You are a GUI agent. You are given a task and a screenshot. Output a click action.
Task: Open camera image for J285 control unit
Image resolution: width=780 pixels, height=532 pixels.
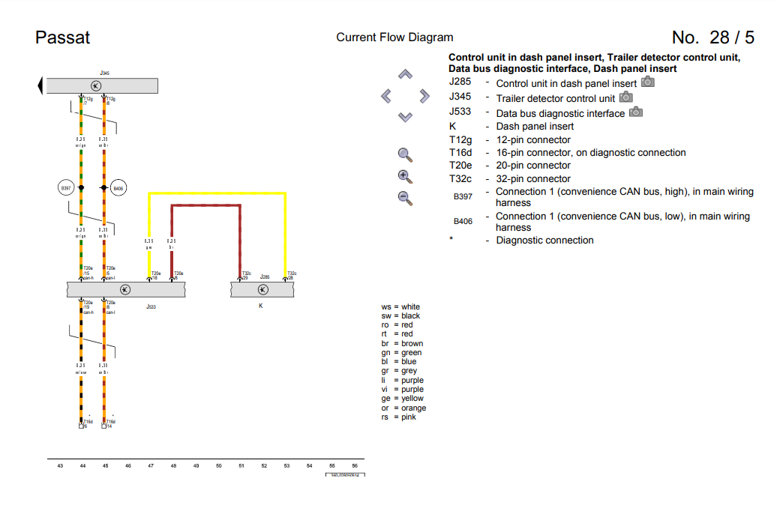coord(647,82)
